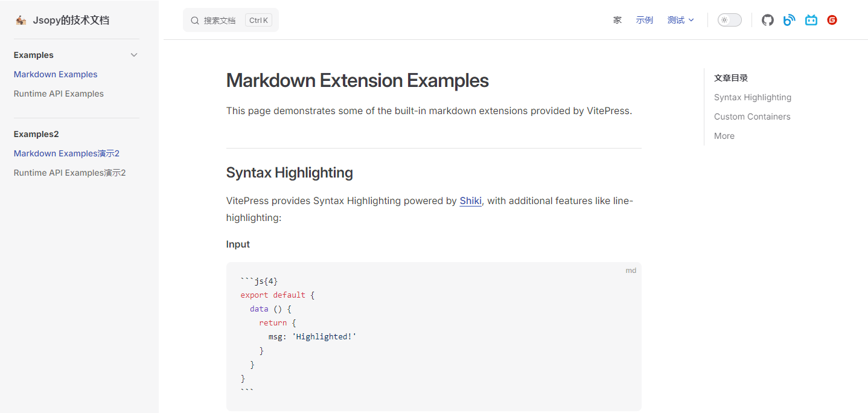
Task: Click the Markdown Extension Examples page title
Action: pos(357,80)
